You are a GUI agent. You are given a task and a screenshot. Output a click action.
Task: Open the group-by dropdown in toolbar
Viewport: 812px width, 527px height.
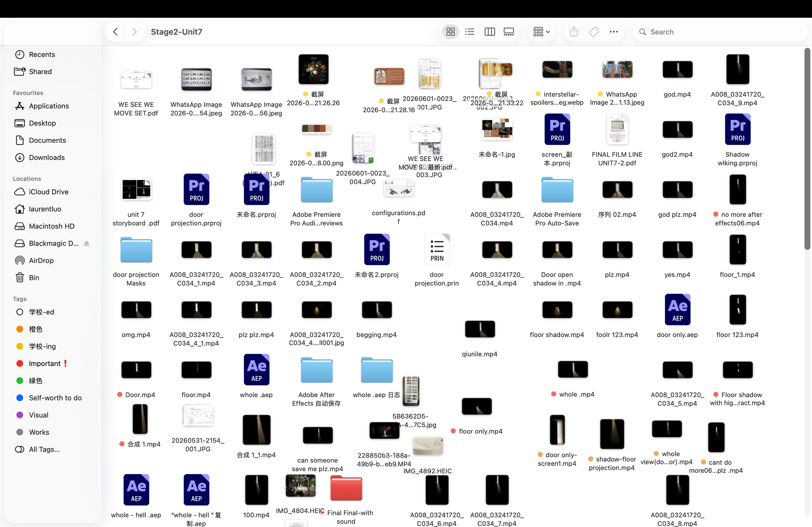[x=541, y=32]
